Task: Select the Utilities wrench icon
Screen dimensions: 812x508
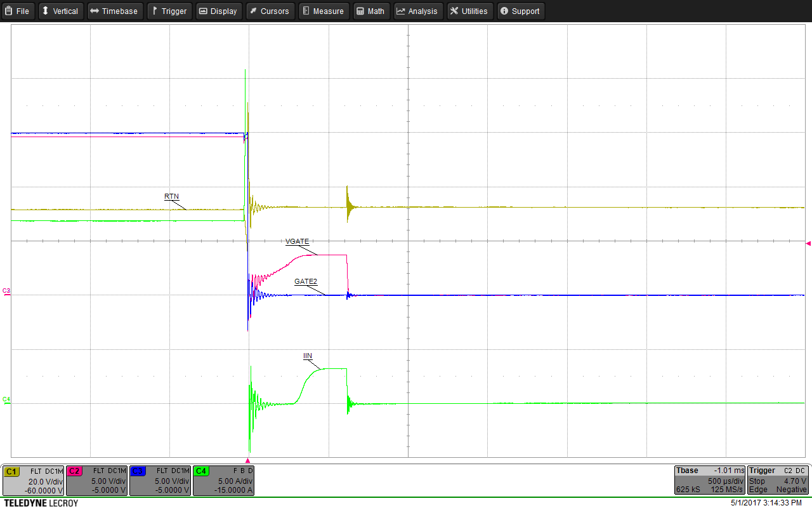Action: coord(454,11)
